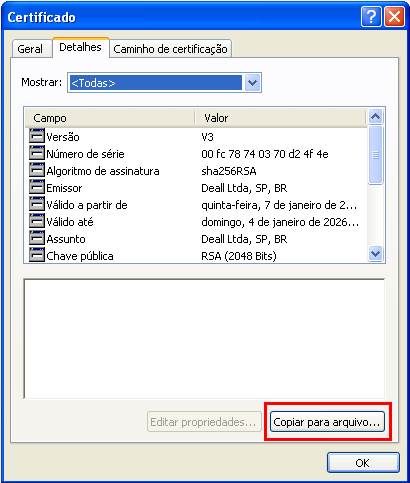
Task: Click the Válido até field icon
Action: 37,221
